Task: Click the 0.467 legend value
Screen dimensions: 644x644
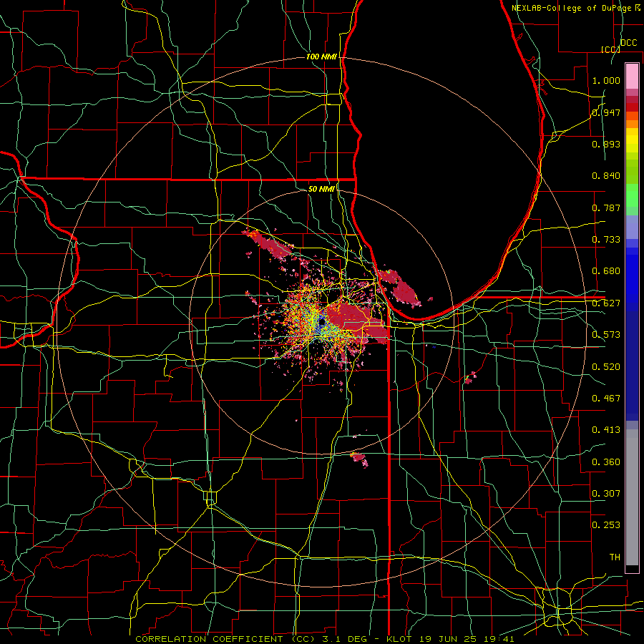Action: (x=606, y=399)
